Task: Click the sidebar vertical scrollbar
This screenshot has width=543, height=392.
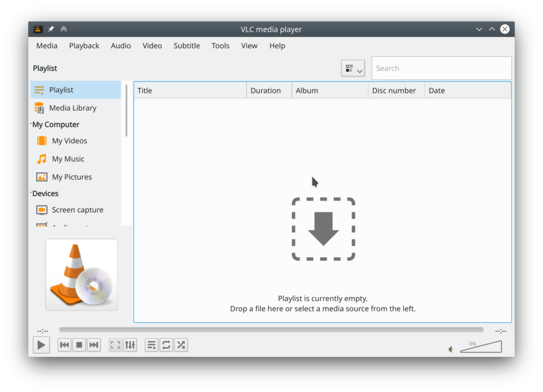Action: tap(126, 111)
